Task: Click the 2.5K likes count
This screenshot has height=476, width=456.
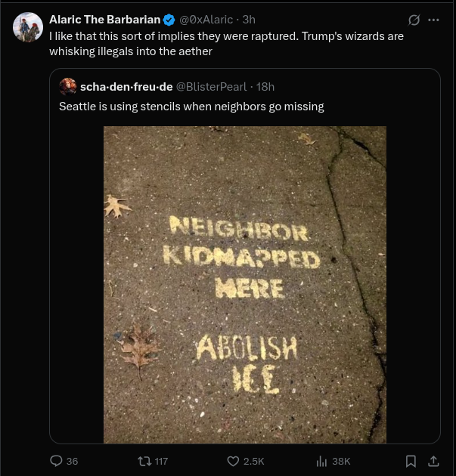Action: [253, 462]
